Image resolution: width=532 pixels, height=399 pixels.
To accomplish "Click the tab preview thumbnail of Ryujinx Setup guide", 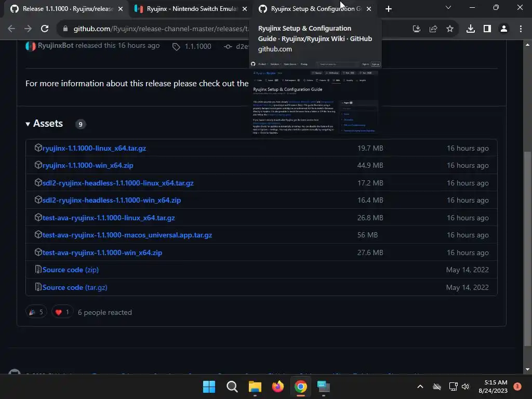I will 315,98.
